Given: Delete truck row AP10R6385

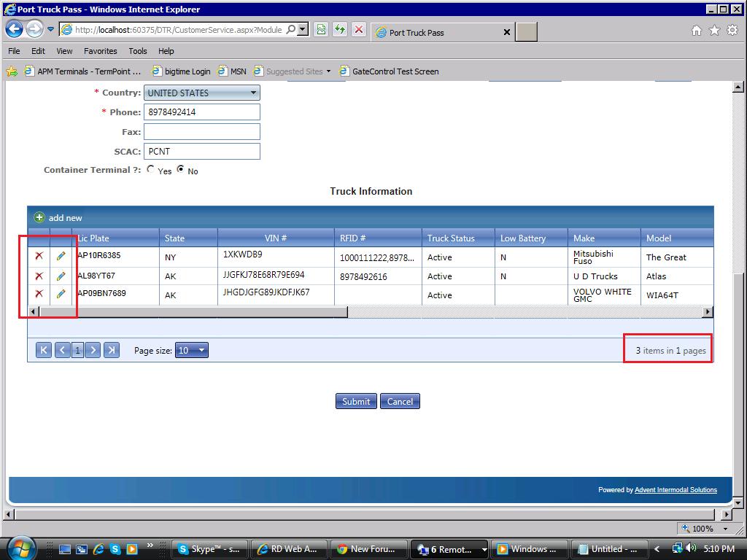Looking at the screenshot, I should click(39, 256).
